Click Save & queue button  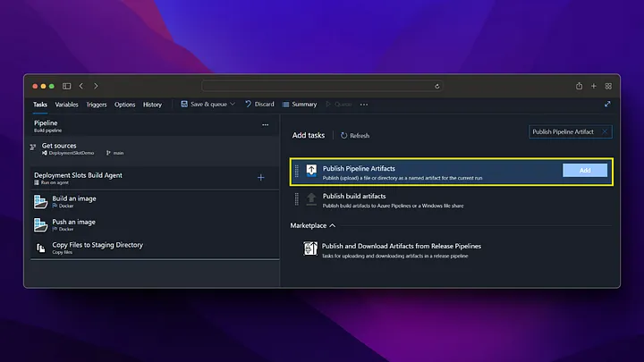204,105
